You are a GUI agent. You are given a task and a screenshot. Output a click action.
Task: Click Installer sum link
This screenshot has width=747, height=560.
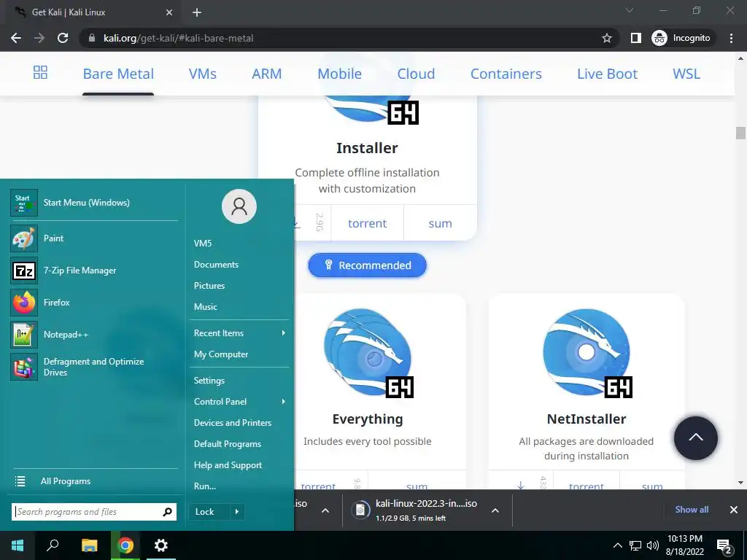440,223
